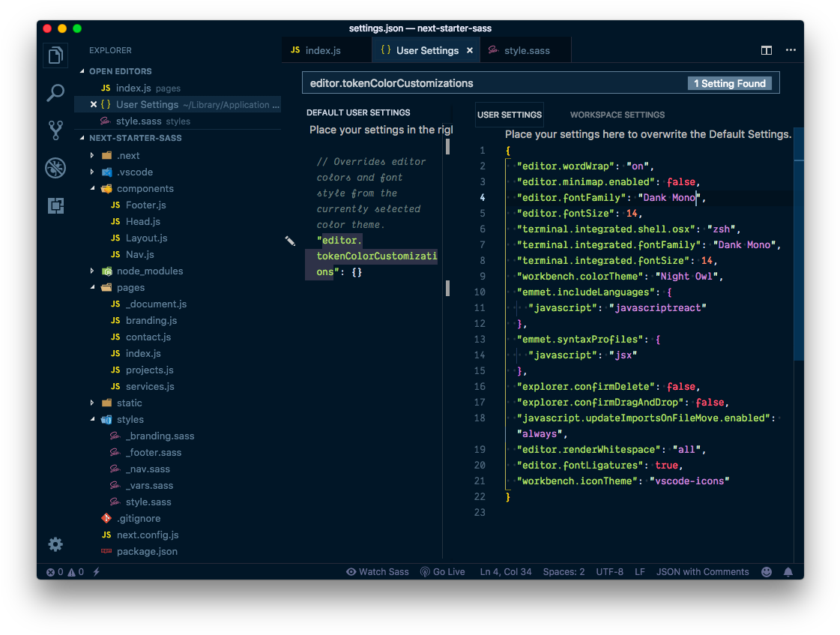
Task: Click the split editor icon
Action: point(766,49)
